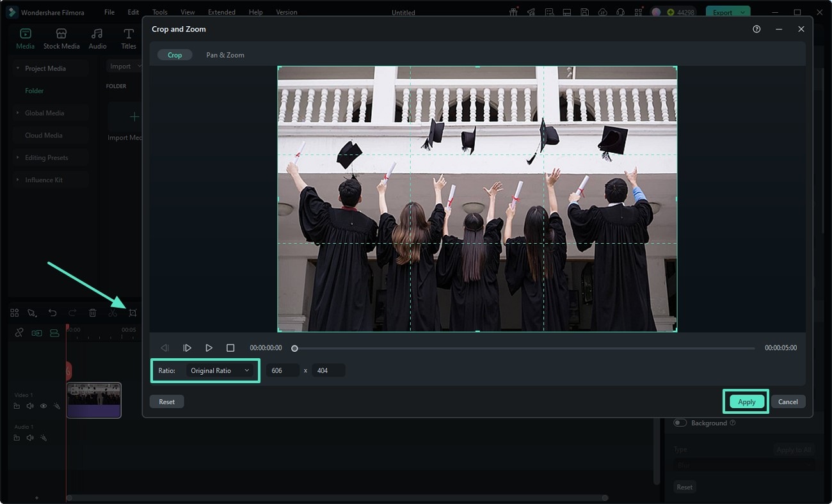832x504 pixels.
Task: Toggle the timeline link unlink icon
Action: (19, 333)
